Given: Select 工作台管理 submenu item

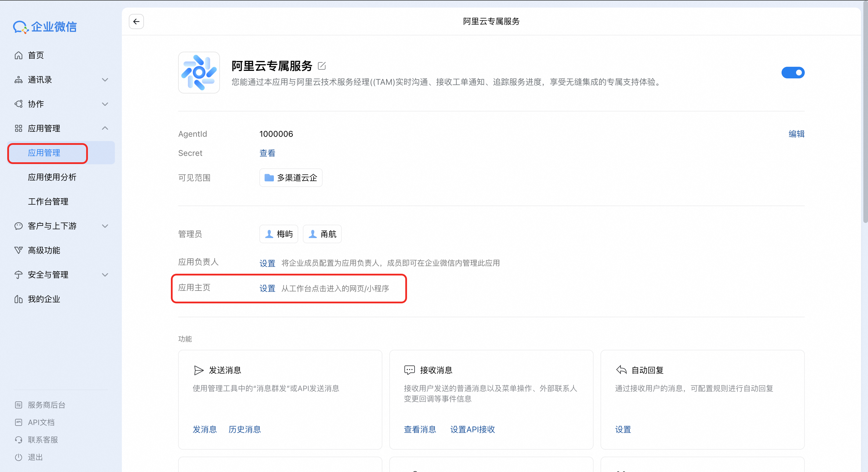Looking at the screenshot, I should pos(48,201).
